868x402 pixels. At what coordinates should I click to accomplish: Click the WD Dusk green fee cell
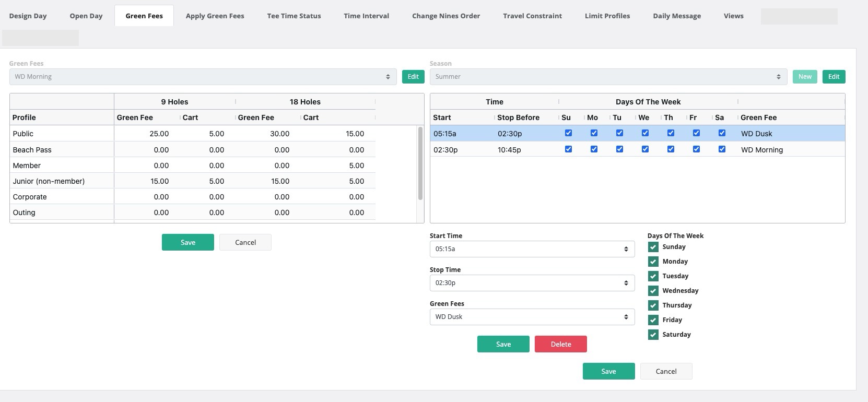click(791, 134)
